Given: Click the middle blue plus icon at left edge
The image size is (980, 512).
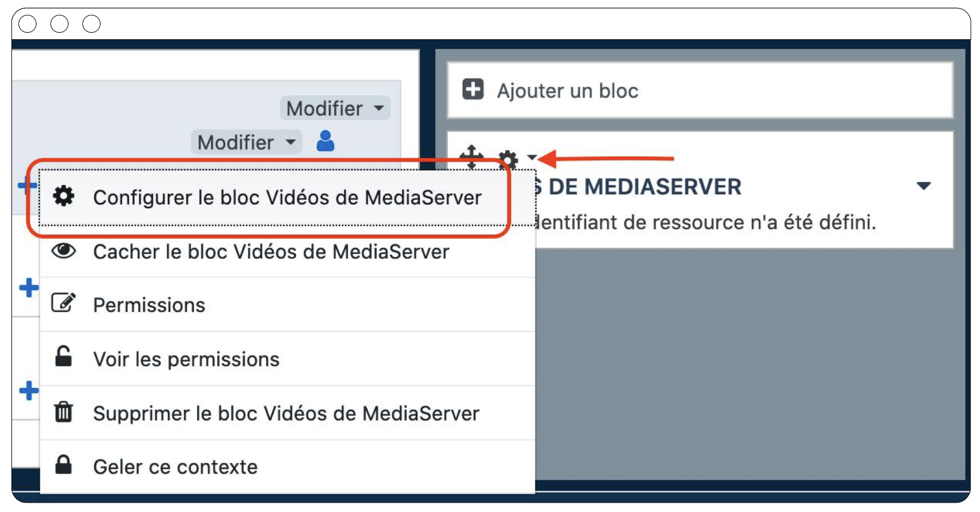Looking at the screenshot, I should 28,288.
